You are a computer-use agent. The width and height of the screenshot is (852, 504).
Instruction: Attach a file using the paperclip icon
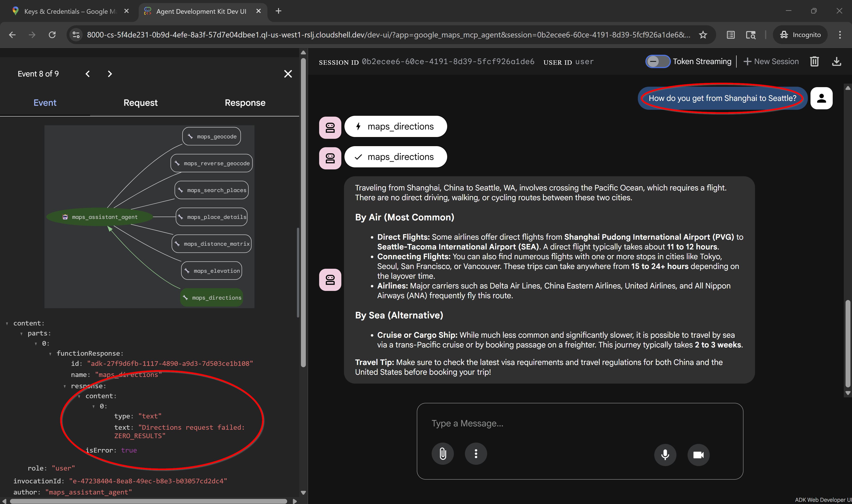point(443,454)
